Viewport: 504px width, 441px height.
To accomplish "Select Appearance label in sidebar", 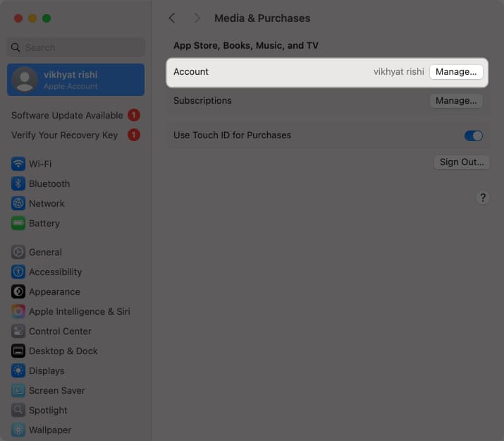I will 55,291.
